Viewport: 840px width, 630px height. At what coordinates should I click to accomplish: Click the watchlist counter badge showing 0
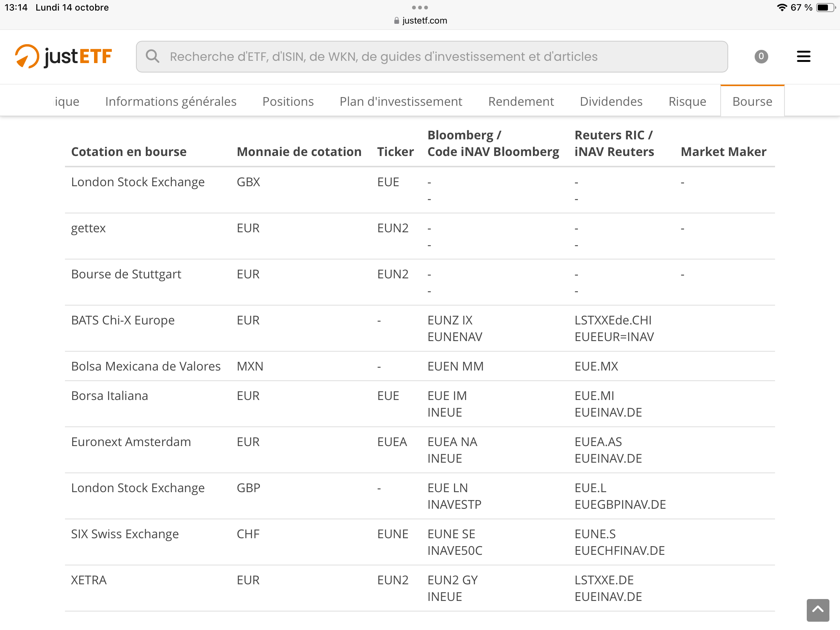click(x=761, y=57)
